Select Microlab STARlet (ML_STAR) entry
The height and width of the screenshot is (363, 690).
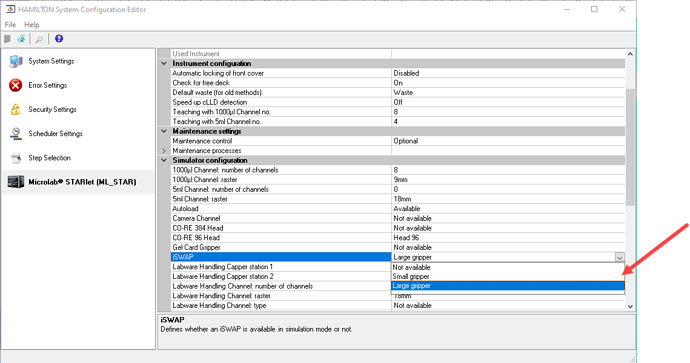pyautogui.click(x=82, y=182)
